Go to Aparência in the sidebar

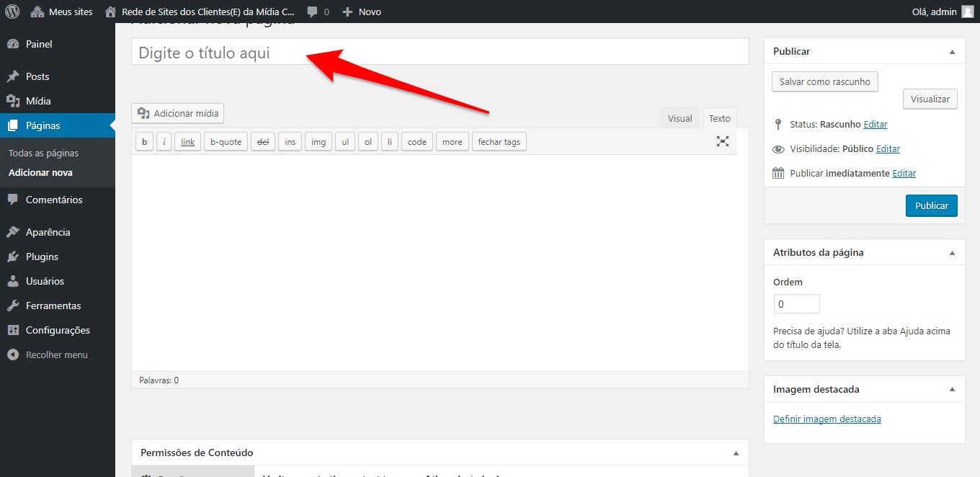[48, 232]
